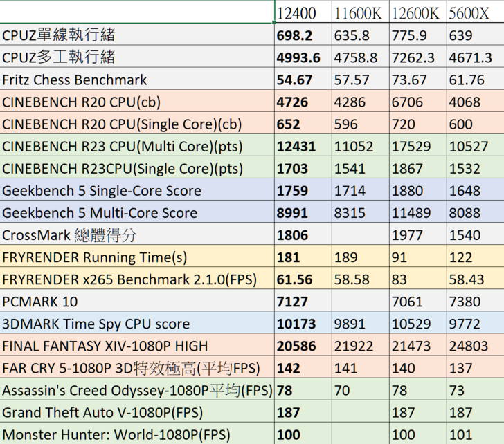
Task: Select FRYRENDER x265 Benchmark 2.1.0(FPS) label
Action: (137, 278)
